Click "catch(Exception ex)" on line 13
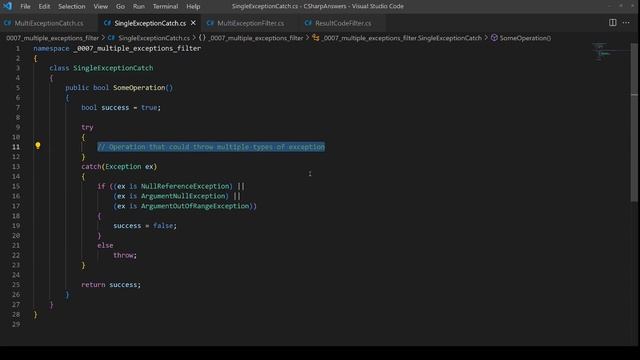The image size is (640, 360). 119,167
